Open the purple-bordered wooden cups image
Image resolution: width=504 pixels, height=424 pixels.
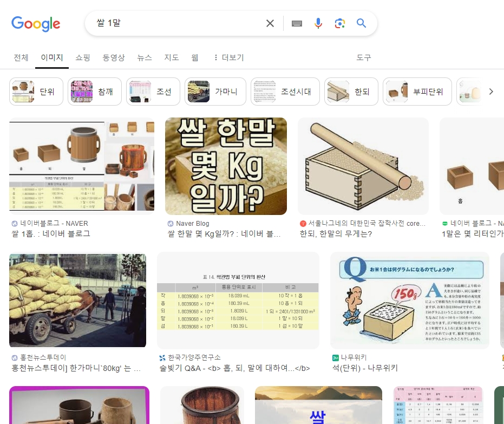pos(80,405)
